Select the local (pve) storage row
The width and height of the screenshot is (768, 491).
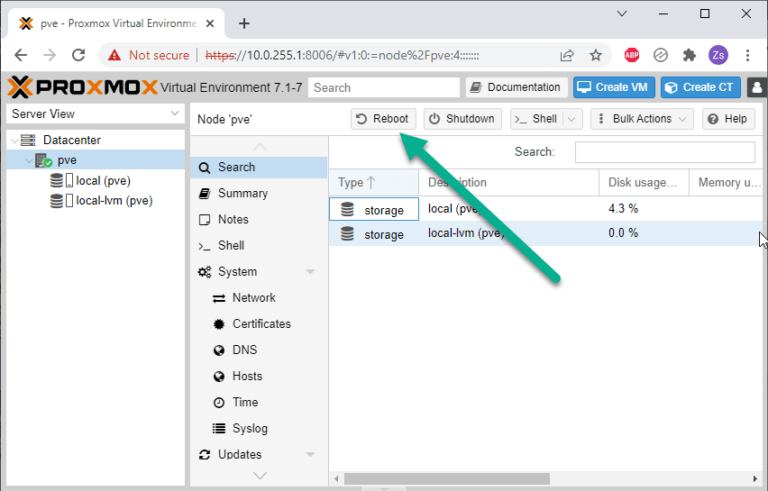[x=546, y=209]
